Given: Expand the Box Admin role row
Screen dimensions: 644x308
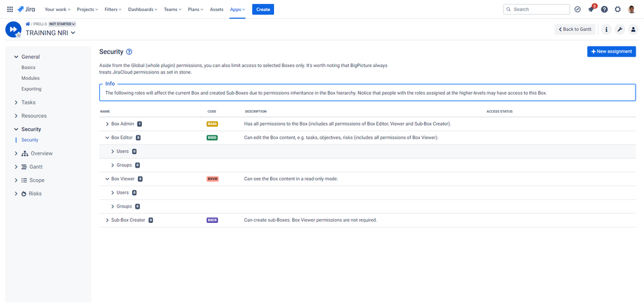Looking at the screenshot, I should [x=107, y=124].
